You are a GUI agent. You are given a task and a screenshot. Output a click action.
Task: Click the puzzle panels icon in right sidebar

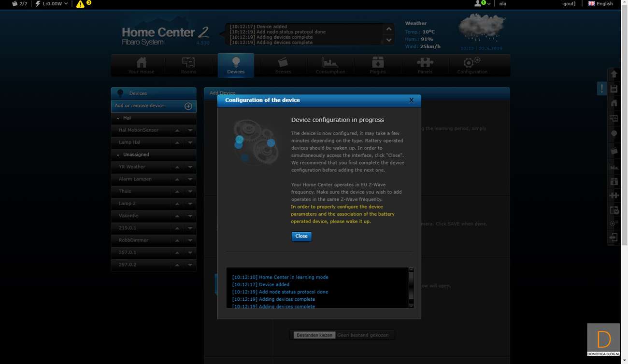tap(614, 196)
